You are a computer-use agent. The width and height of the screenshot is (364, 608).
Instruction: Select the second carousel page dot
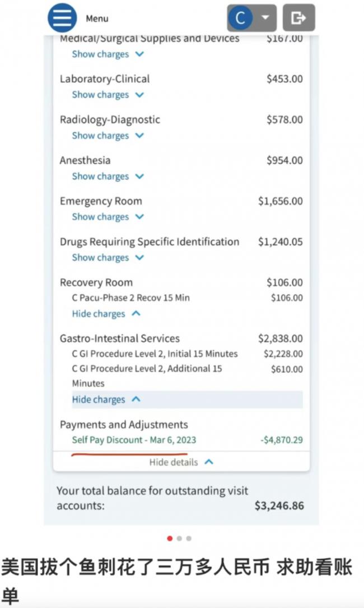[179, 538]
